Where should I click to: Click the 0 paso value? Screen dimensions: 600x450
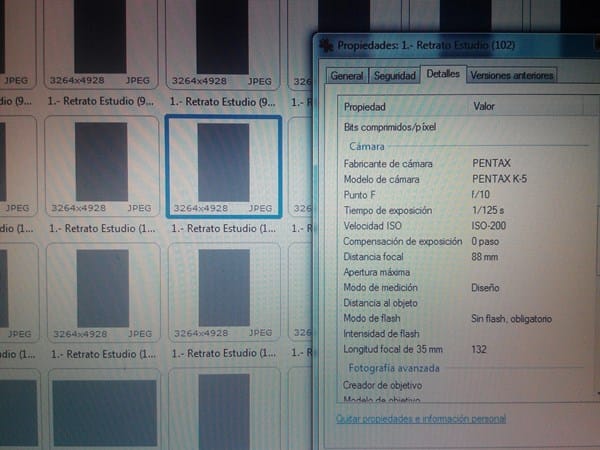coord(485,241)
